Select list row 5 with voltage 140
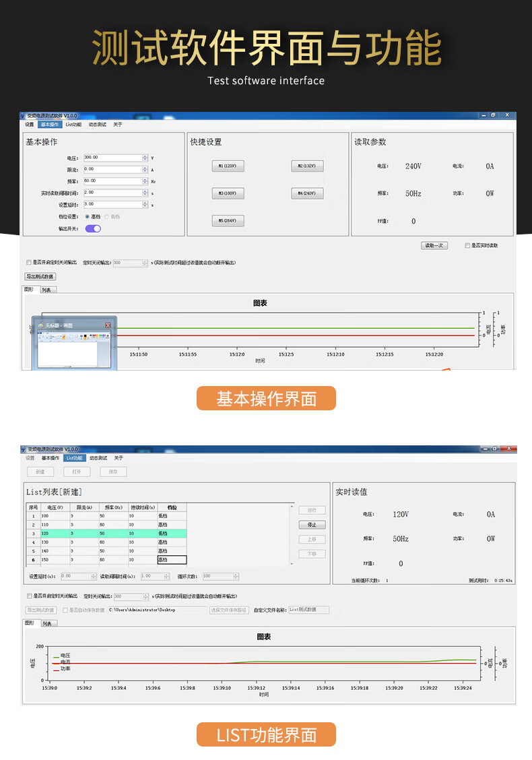This screenshot has width=532, height=760. tap(106, 551)
